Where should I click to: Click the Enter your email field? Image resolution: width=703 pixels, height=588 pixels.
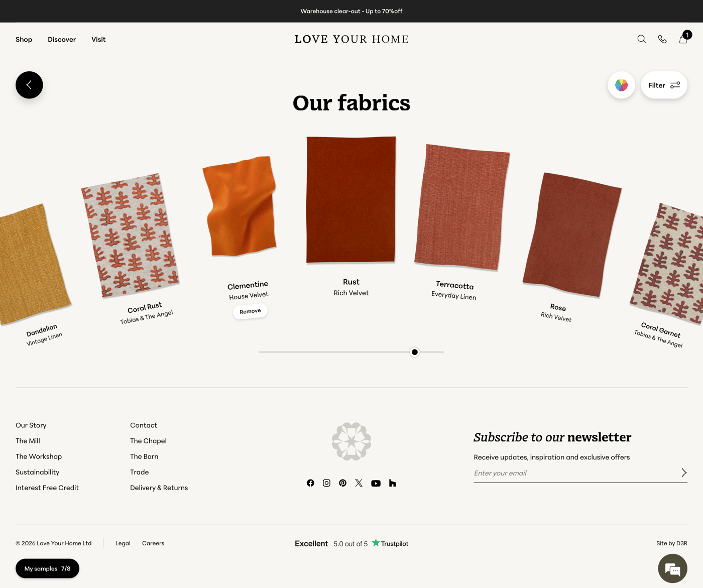coord(575,473)
